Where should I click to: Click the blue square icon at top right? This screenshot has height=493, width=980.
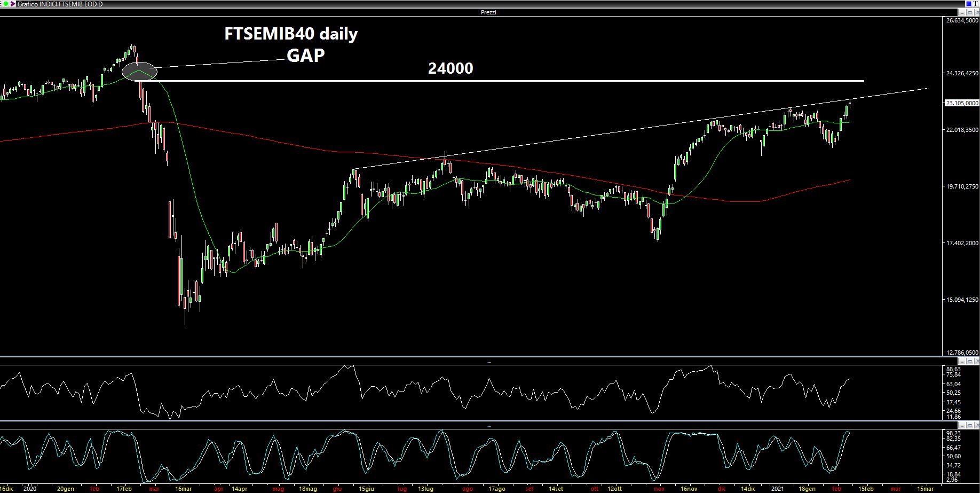point(969,4)
